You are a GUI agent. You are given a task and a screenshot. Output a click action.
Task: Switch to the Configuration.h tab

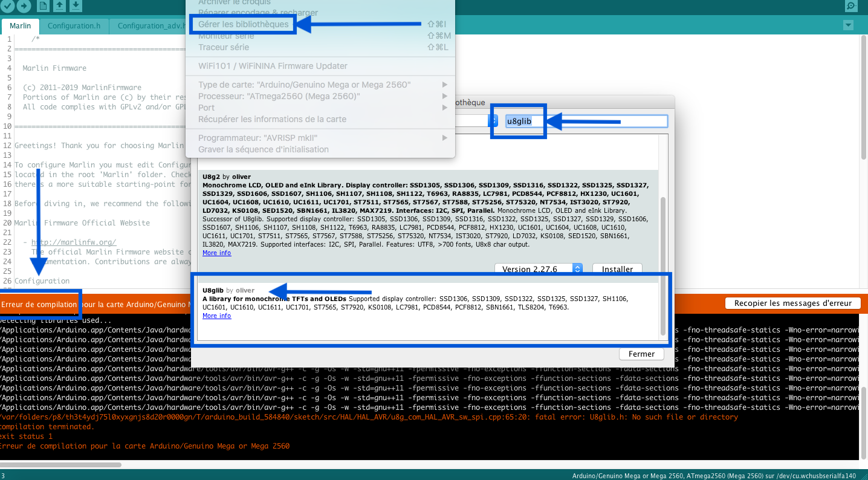point(74,26)
